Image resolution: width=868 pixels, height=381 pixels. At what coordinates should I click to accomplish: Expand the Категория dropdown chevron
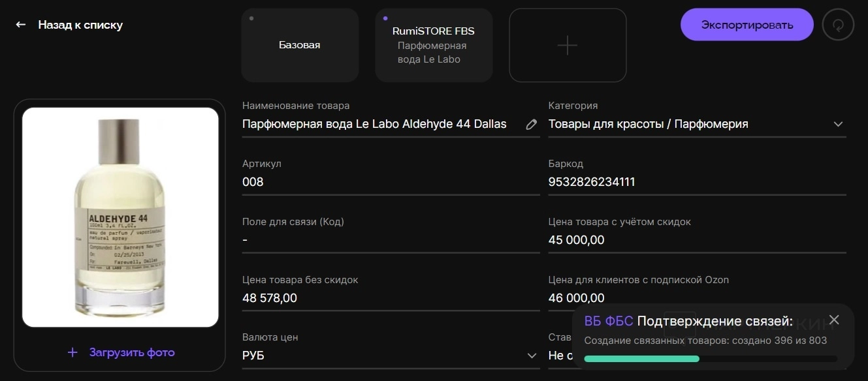point(838,124)
